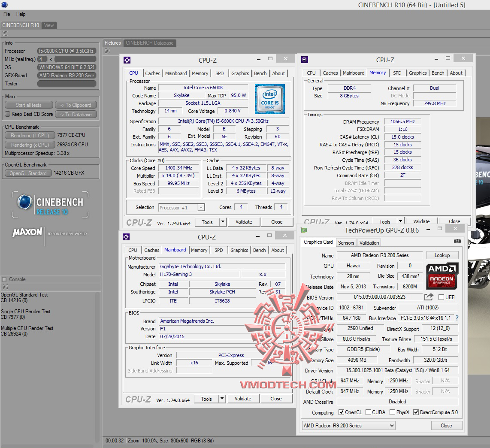Click Lookup button in GPU-Z
This screenshot has height=448, width=490.
point(442,255)
